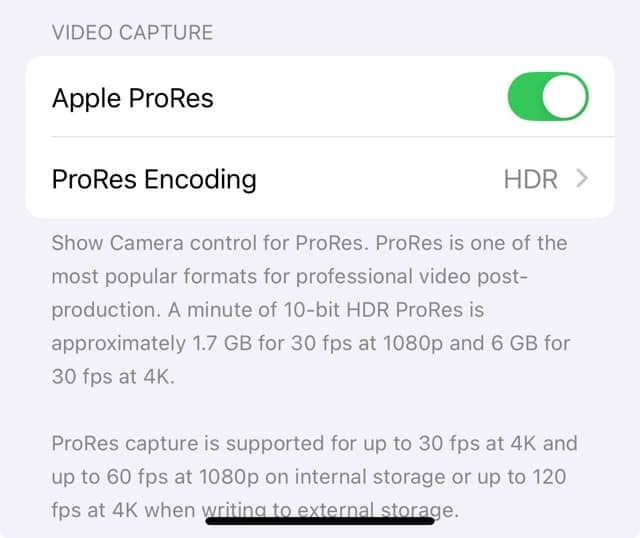
Task: Tap the white knob of ProRes toggle
Action: 564,97
